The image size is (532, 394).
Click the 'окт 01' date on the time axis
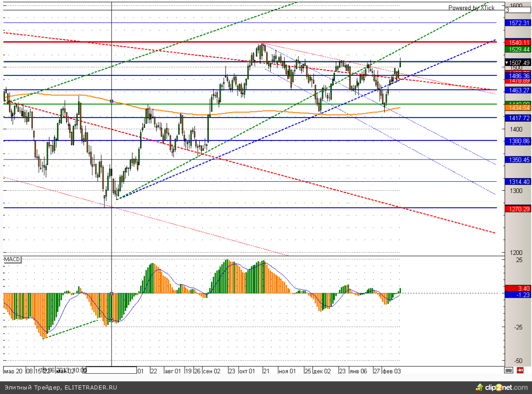click(x=247, y=371)
